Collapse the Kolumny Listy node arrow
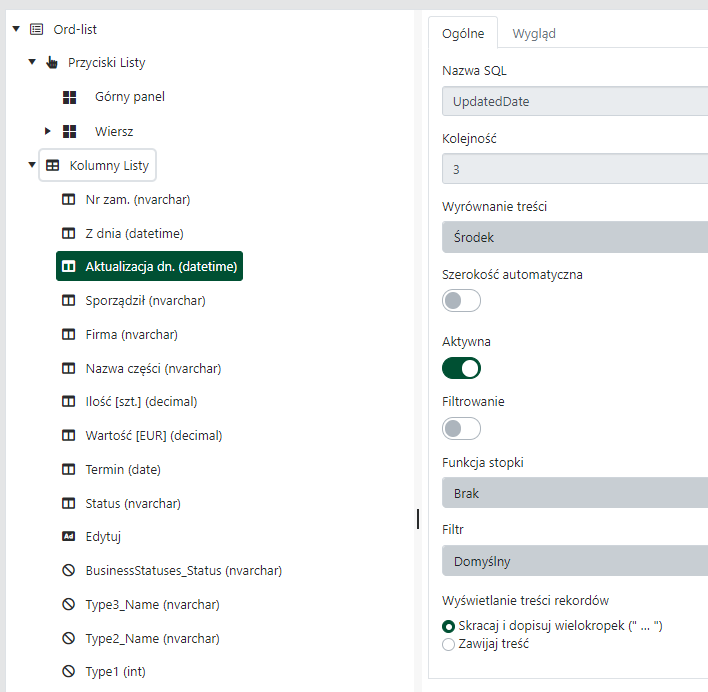This screenshot has height=692, width=708. [32, 166]
